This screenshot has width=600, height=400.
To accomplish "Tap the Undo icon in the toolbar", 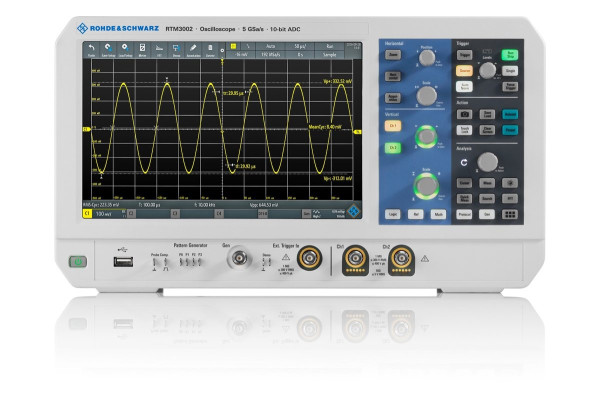I will (92, 49).
